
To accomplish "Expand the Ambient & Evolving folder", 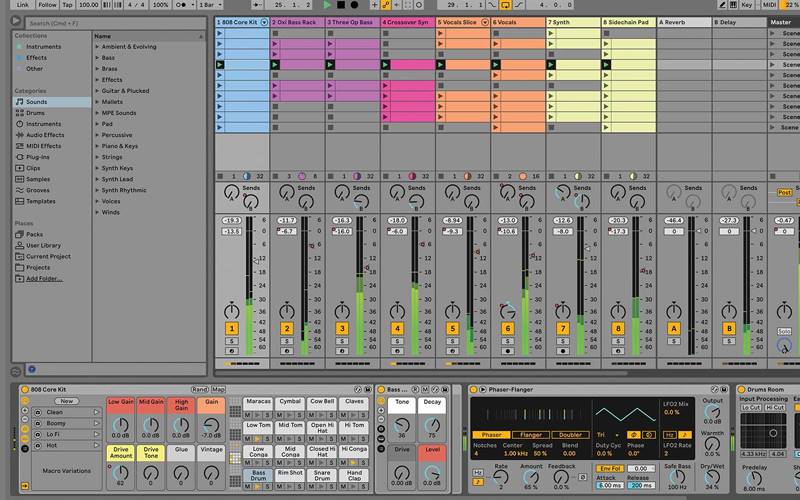I will (x=97, y=47).
